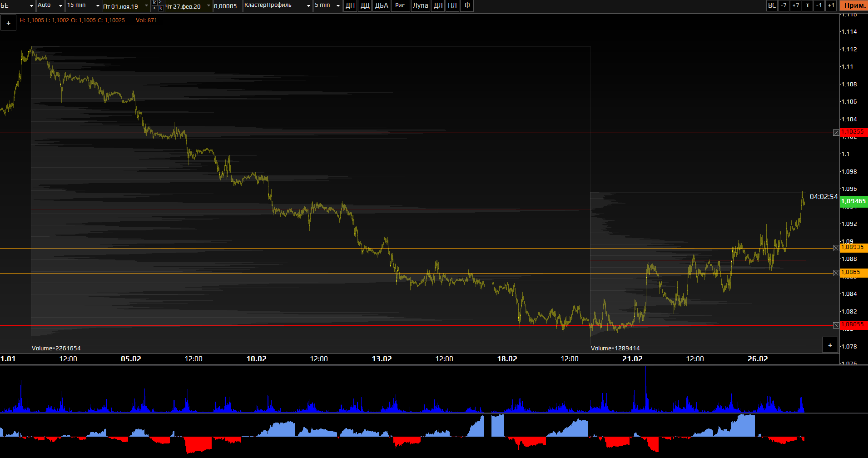This screenshot has width=868, height=458.
Task: Toggle the ДД button
Action: coord(365,5)
